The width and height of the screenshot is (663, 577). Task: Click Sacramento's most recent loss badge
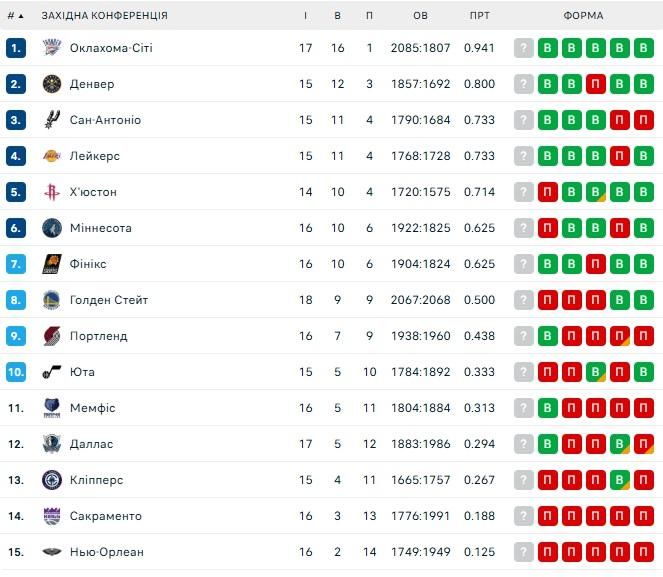click(x=643, y=516)
